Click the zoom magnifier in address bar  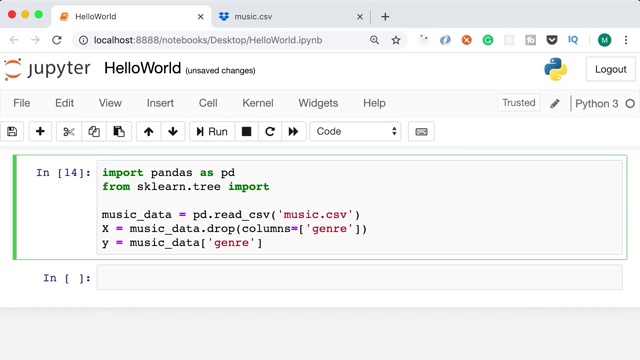[374, 40]
